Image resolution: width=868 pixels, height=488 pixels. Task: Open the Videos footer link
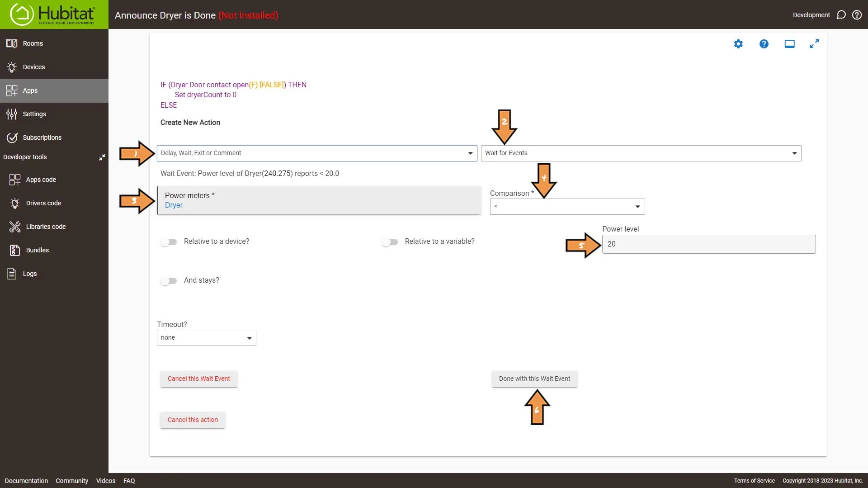106,481
